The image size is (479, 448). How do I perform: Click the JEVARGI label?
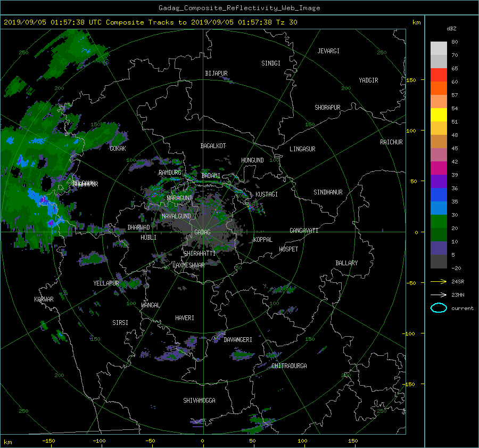coord(328,51)
